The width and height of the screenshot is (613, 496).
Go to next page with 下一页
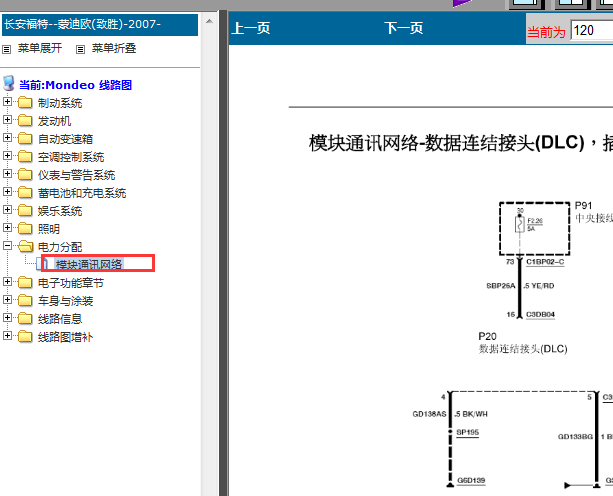(403, 28)
